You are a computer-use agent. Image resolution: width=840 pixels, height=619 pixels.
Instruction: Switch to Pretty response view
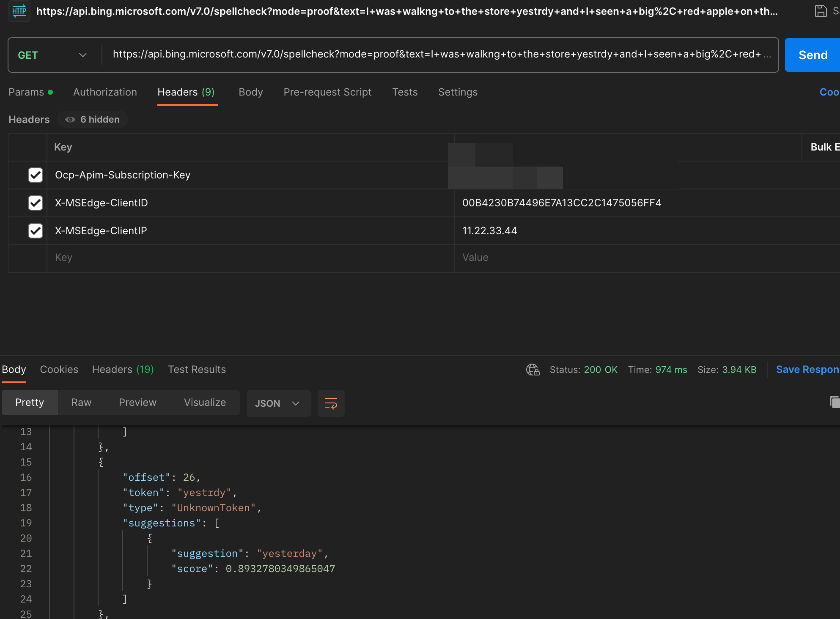point(30,403)
